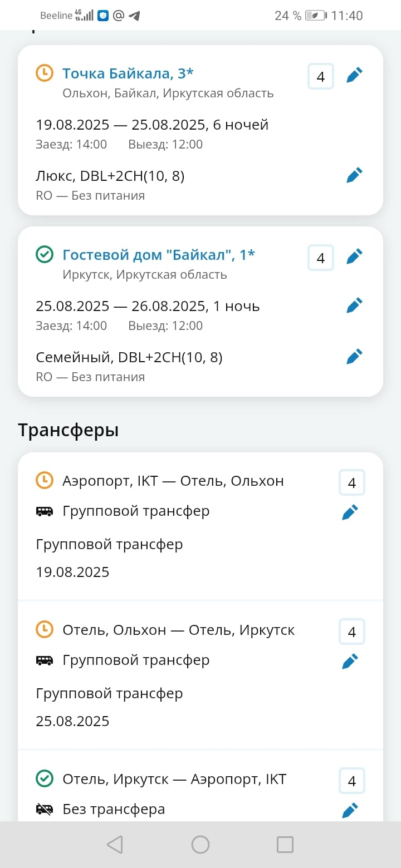Tap crossed-out bus icon Без трансфера
Viewport: 401px width, 868px height.
point(45,809)
